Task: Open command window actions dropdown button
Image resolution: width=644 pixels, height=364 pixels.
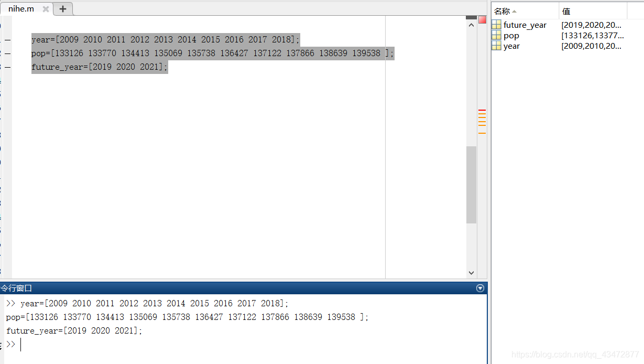Action: click(480, 288)
